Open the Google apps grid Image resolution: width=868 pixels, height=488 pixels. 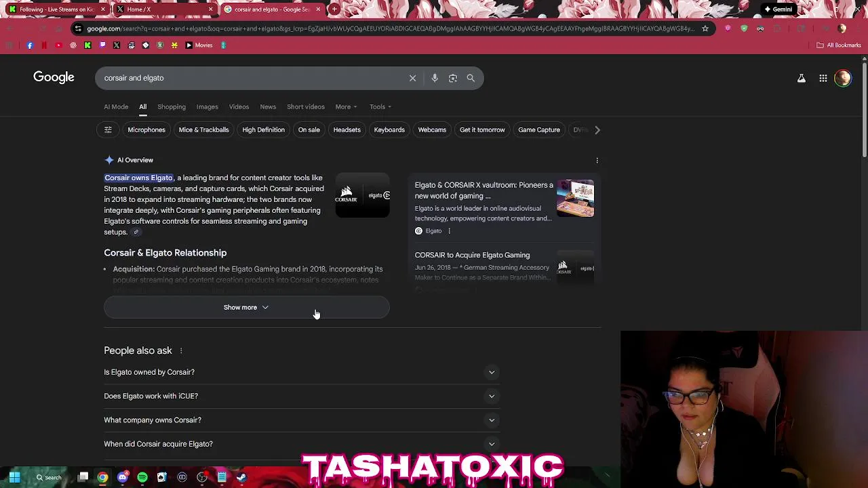pos(823,78)
